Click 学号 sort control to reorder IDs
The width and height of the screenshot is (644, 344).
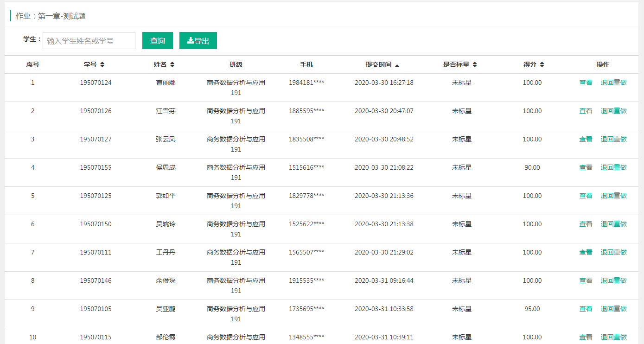[x=102, y=64]
